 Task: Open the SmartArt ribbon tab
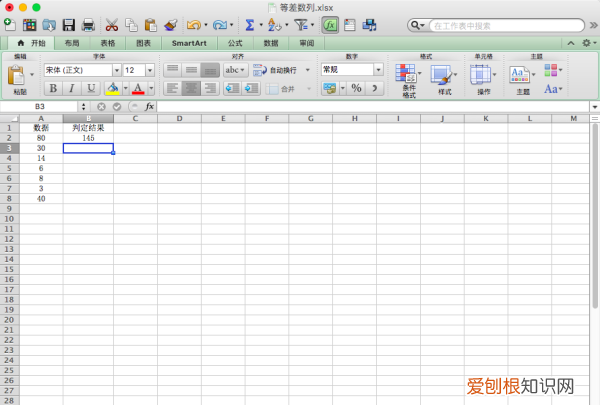(189, 44)
